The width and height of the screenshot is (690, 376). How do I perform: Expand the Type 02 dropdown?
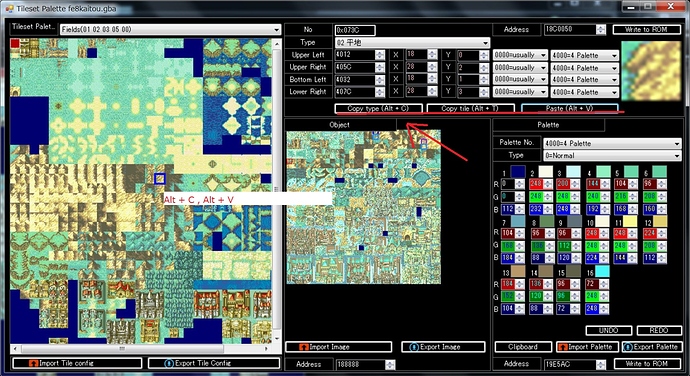[412, 43]
